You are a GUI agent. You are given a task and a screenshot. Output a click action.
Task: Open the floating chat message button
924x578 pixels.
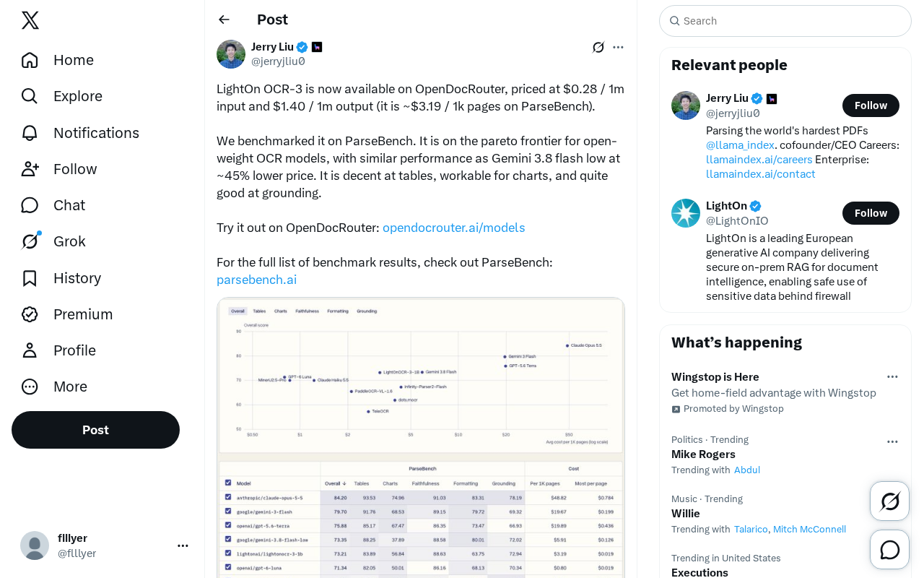889,550
